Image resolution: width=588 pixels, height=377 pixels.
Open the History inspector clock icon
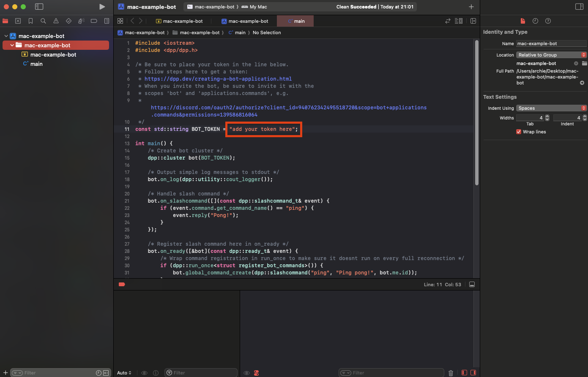coord(535,21)
